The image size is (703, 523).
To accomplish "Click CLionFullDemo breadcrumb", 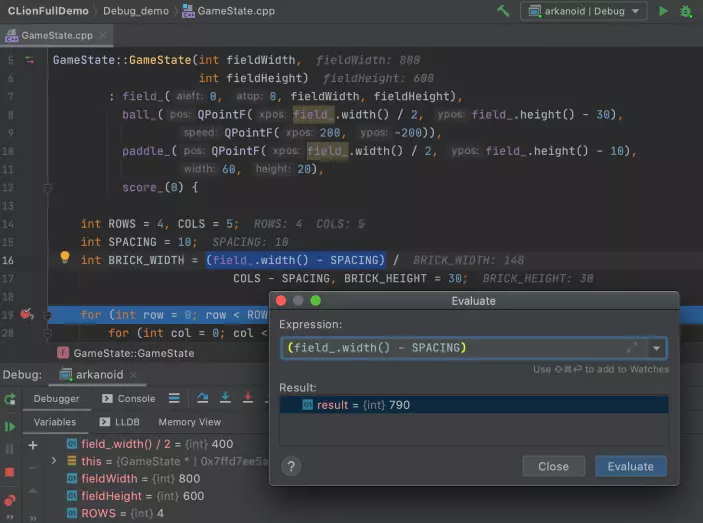I will [48, 11].
